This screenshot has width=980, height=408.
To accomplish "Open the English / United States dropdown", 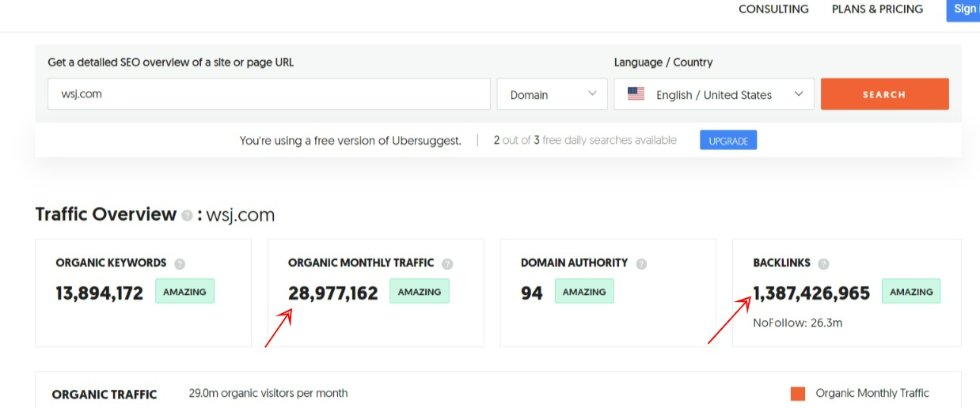I will (714, 94).
